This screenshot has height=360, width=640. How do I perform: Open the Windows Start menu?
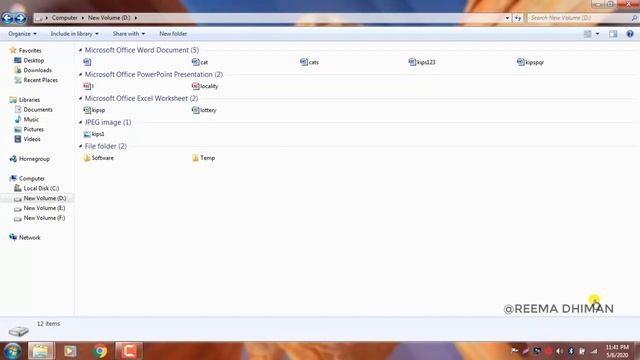[13, 351]
